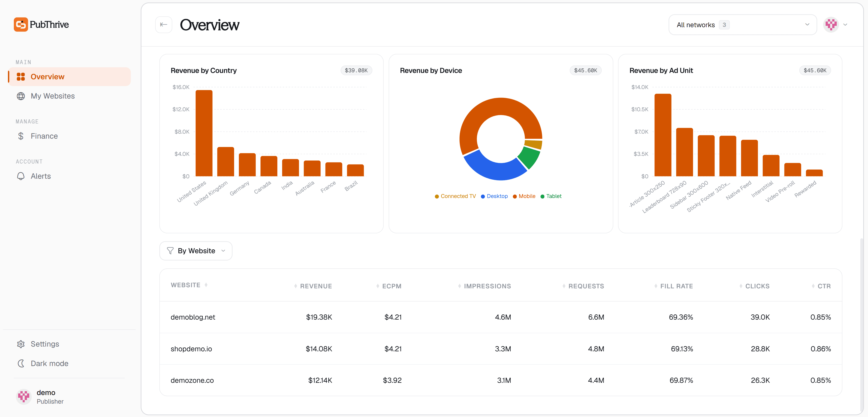Click the Rewarded revenue bar
Image resolution: width=868 pixels, height=417 pixels.
click(814, 173)
